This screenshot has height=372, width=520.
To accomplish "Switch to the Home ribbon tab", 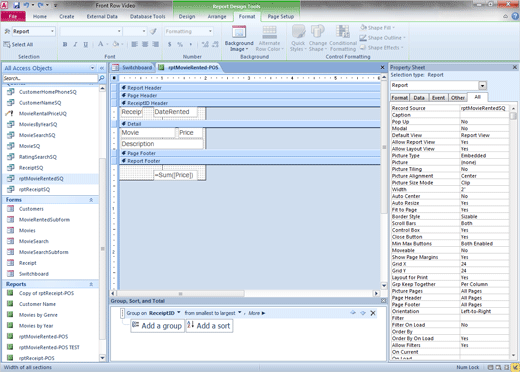I will click(40, 16).
